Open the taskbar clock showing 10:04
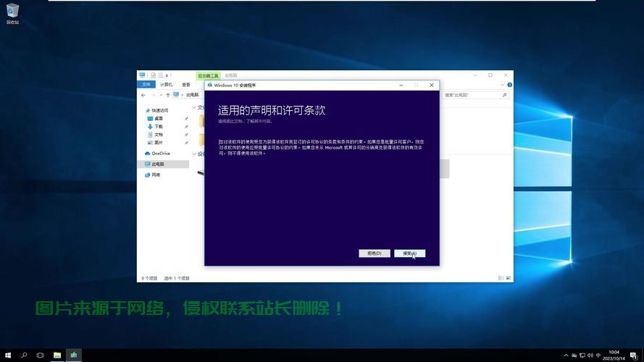 [614, 355]
